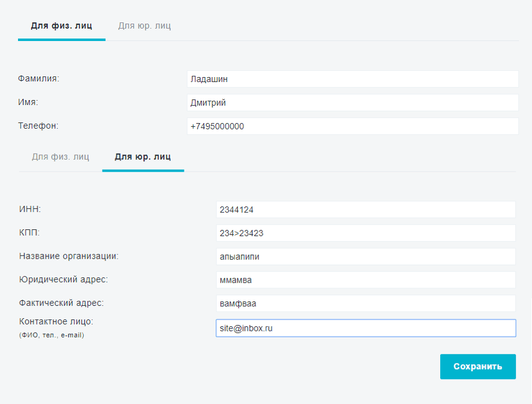Click the Название организации input
Viewport: 532px width, 404px height.
(x=366, y=257)
